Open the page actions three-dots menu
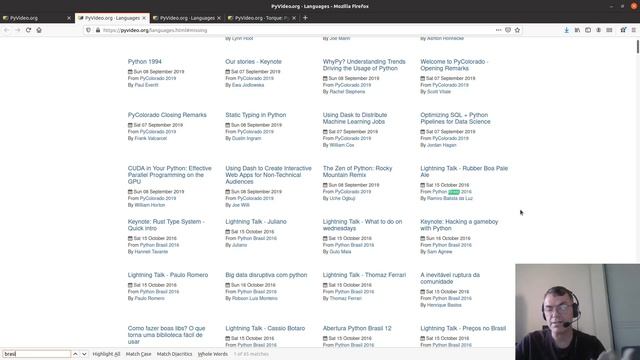 [498, 30]
